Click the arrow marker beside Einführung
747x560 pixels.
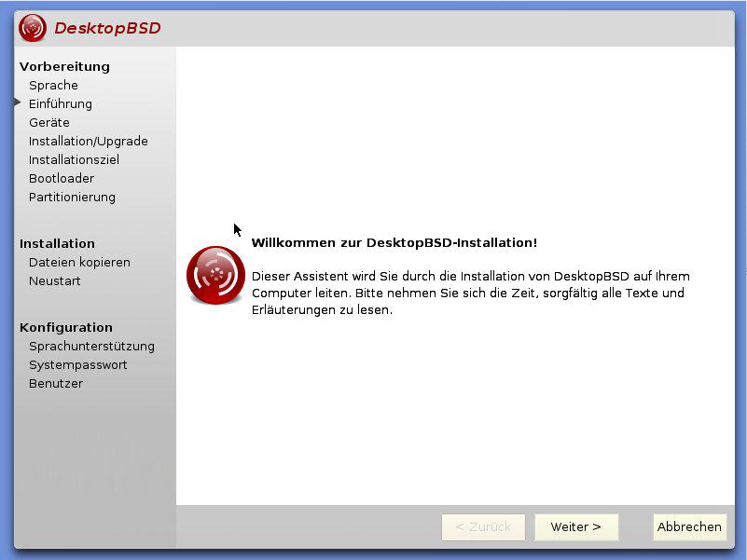click(x=18, y=102)
